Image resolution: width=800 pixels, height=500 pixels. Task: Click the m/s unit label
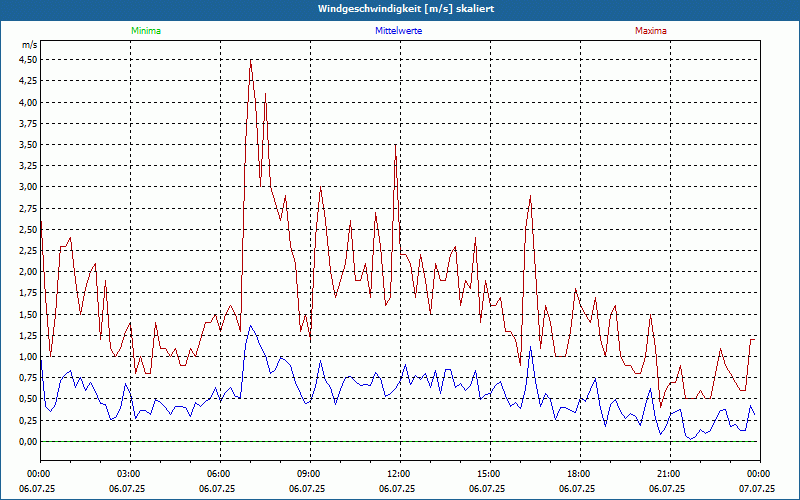pyautogui.click(x=30, y=45)
